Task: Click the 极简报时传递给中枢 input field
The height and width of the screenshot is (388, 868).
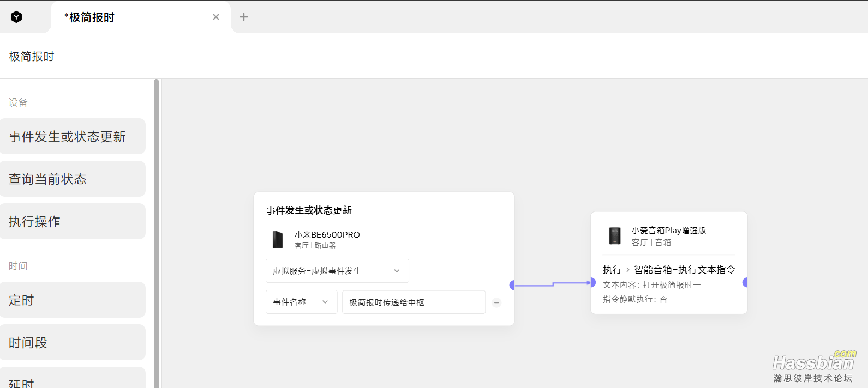Action: pos(414,302)
